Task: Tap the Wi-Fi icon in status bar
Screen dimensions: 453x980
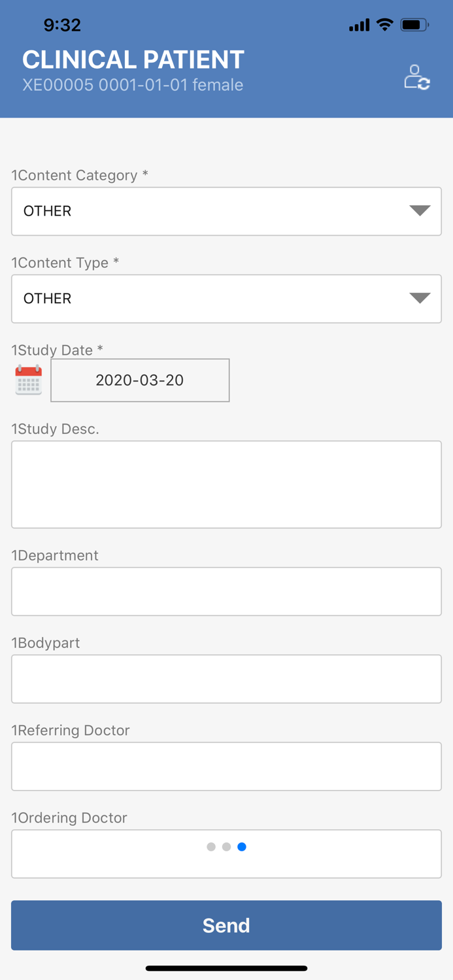Action: [x=385, y=25]
